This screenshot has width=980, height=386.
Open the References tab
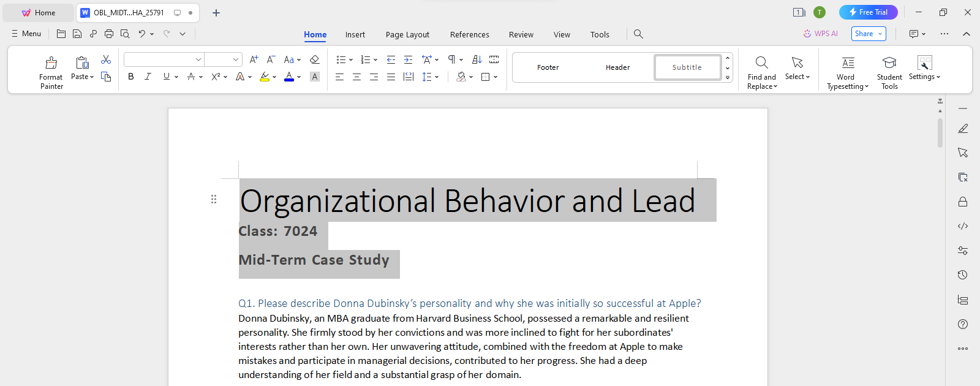coord(470,35)
